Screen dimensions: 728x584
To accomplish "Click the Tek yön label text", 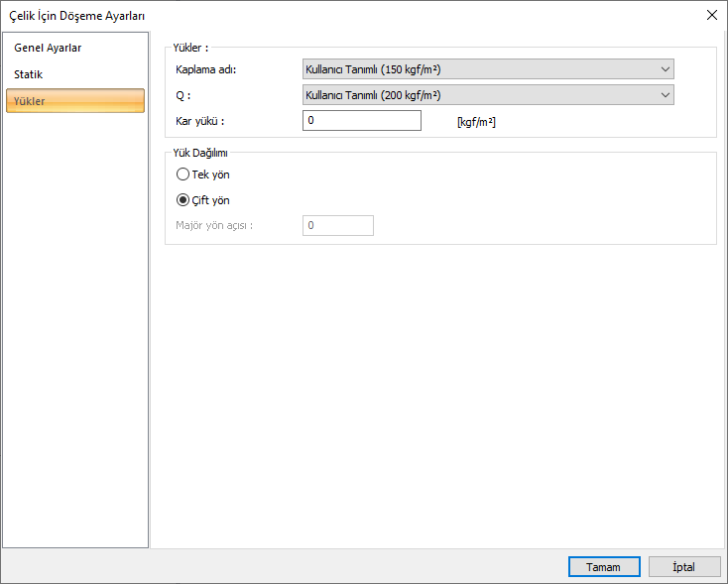I will [210, 175].
